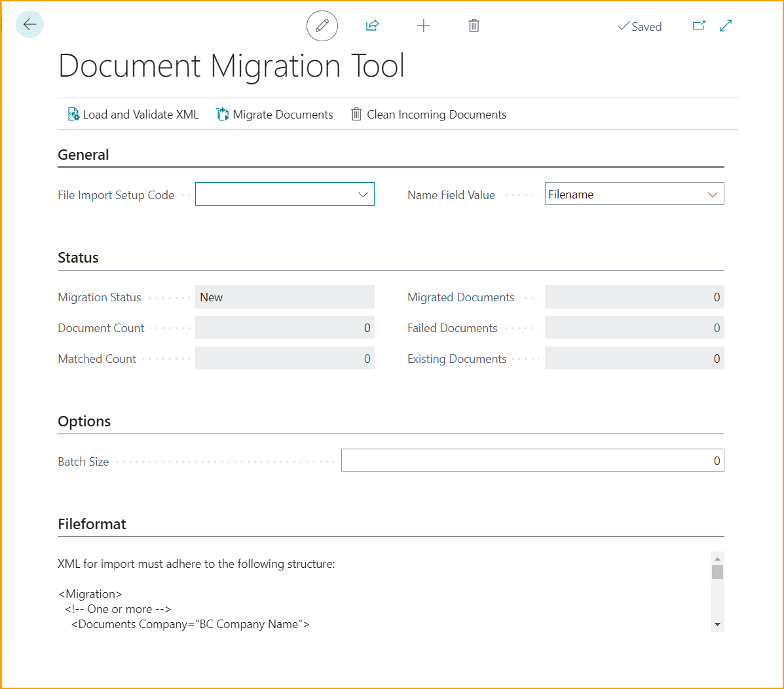This screenshot has width=784, height=689.
Task: Trigger Clean Incoming Documents action
Action: coord(436,114)
